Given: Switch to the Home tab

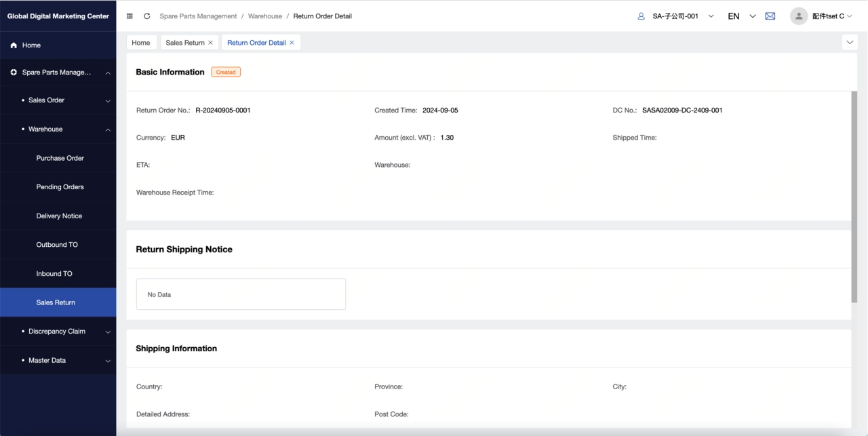Looking at the screenshot, I should coord(141,43).
